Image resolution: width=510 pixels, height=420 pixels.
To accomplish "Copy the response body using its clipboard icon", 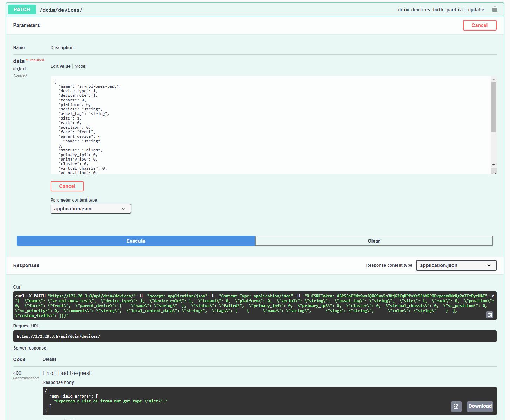I will [456, 406].
